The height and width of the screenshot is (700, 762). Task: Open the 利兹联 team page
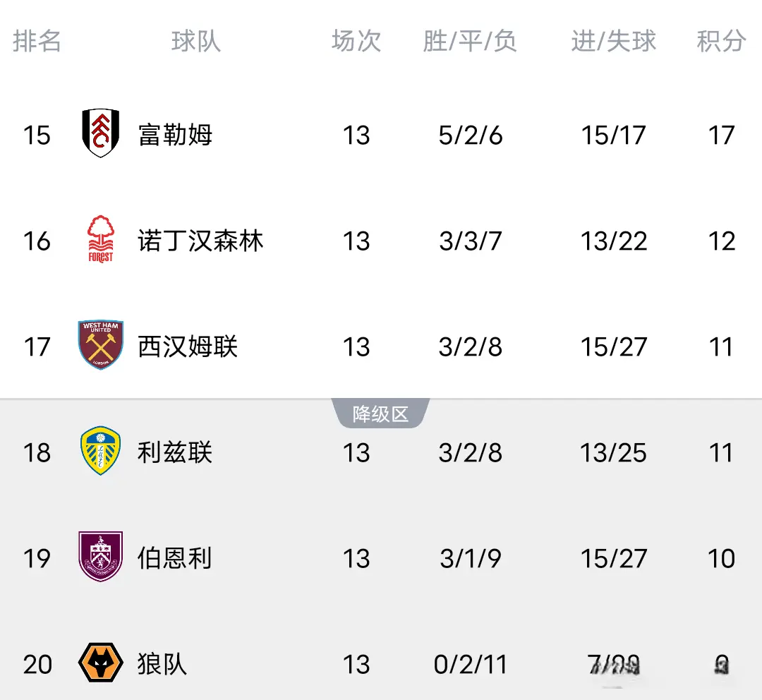tap(175, 452)
